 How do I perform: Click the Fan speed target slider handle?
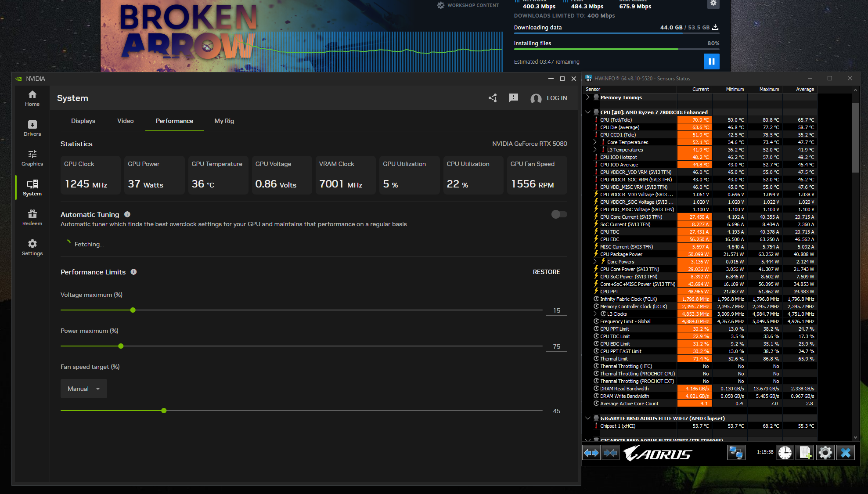[x=164, y=411]
